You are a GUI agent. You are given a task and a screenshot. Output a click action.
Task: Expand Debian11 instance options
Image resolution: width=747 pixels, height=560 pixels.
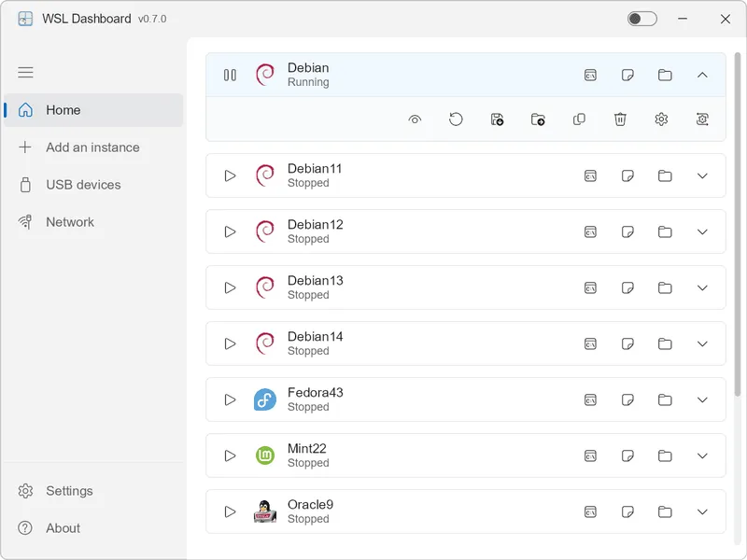coord(702,176)
